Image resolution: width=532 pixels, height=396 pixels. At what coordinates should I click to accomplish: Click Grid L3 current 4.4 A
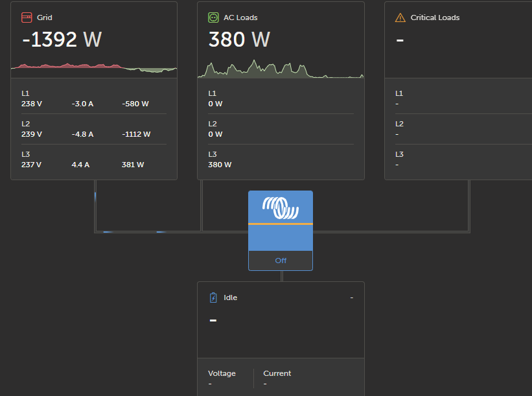80,165
